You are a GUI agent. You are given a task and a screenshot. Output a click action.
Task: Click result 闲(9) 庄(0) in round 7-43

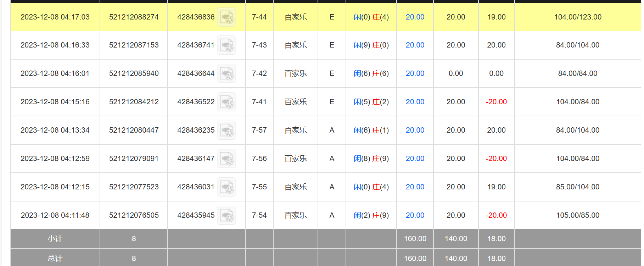tap(371, 45)
